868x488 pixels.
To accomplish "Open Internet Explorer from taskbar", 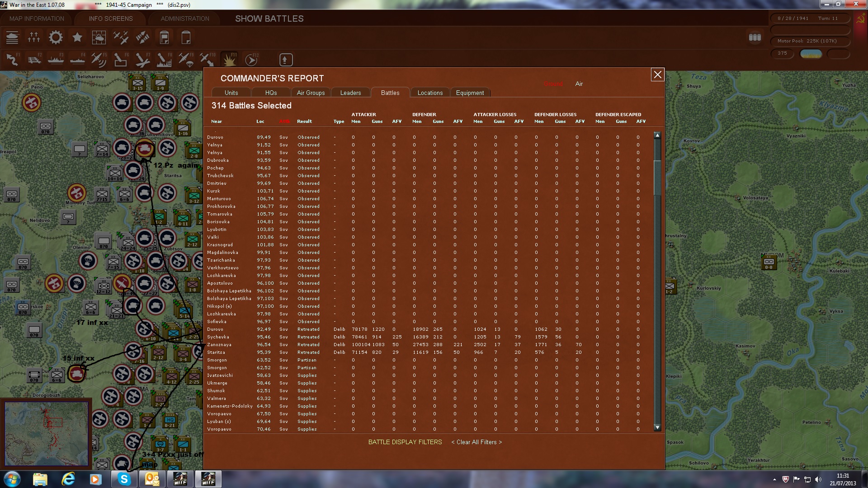I will (x=68, y=479).
